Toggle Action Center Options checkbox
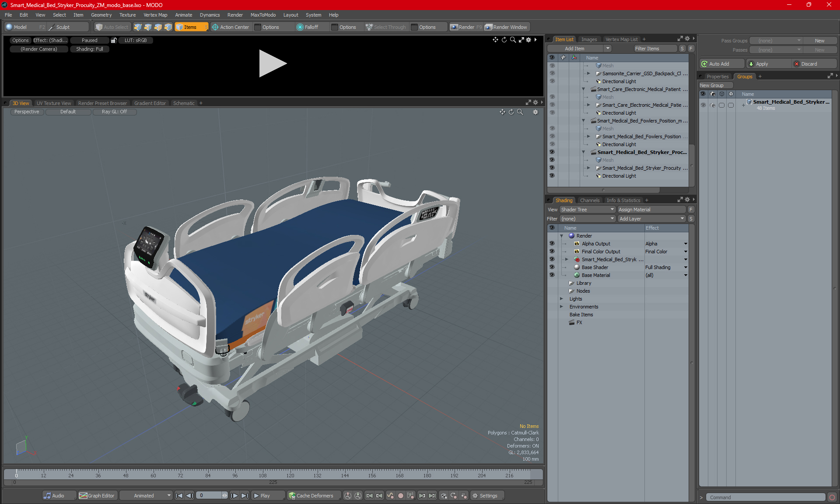The width and height of the screenshot is (840, 504). 258,27
